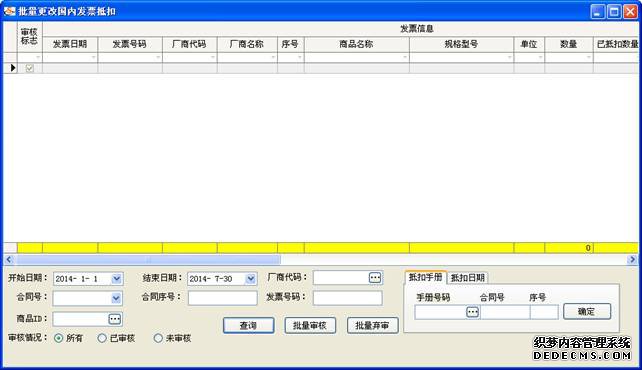Switch to the 抵扣日期 tab
Screen dimensions: 642x370
(x=468, y=278)
